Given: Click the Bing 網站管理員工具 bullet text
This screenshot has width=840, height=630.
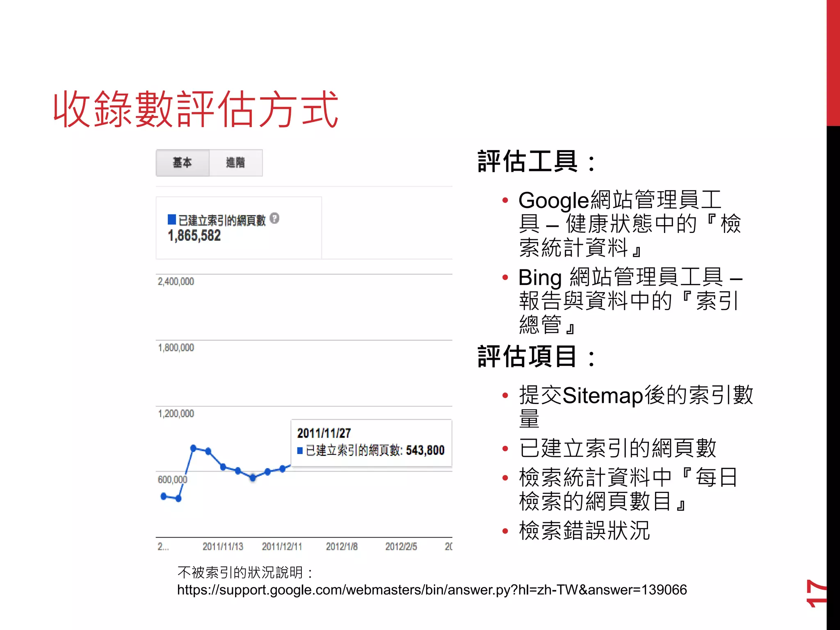Looking at the screenshot, I should tap(631, 301).
